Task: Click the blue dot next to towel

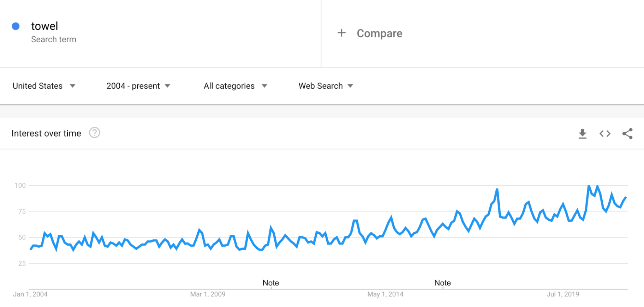Action: [x=16, y=26]
